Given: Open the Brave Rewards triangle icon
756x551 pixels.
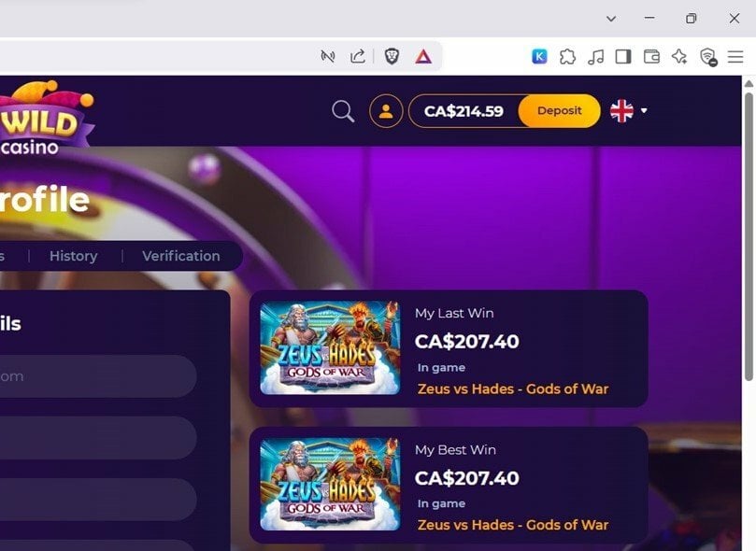Looking at the screenshot, I should click(423, 57).
